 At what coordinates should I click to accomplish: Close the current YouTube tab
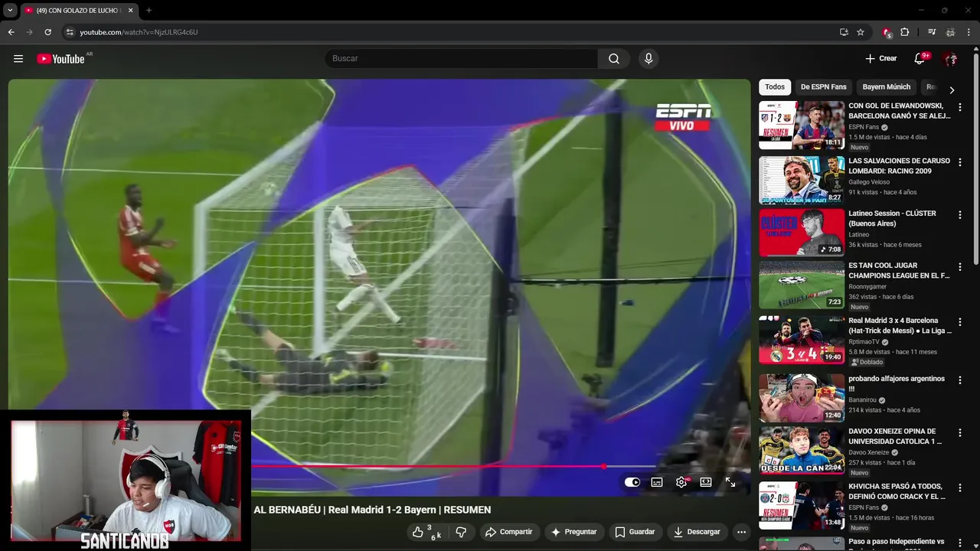point(131,11)
